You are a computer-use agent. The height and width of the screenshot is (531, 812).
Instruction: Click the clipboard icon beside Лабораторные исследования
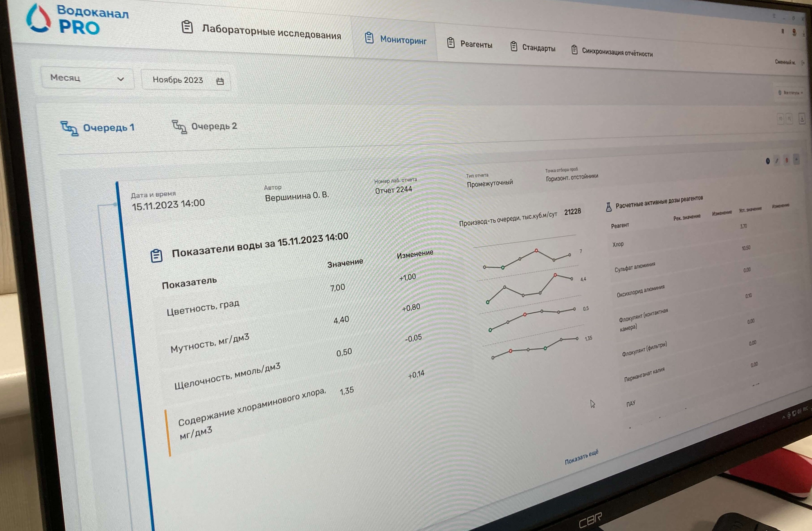tap(187, 27)
